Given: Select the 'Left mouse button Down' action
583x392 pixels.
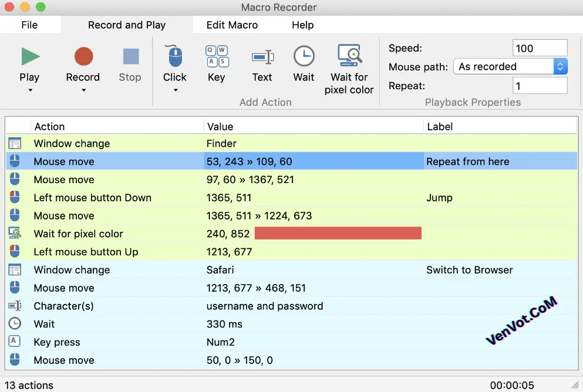Looking at the screenshot, I should [x=93, y=198].
